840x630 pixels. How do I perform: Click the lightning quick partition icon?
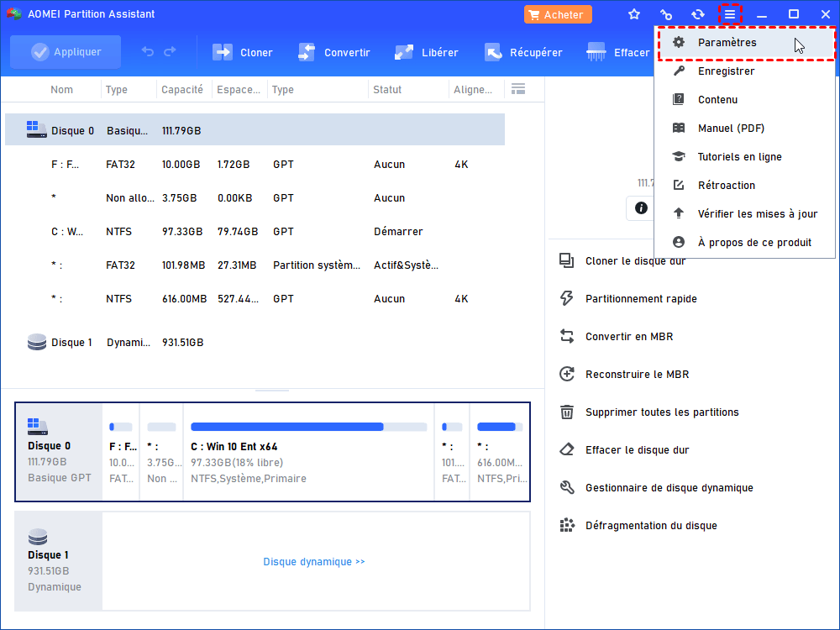(x=567, y=298)
